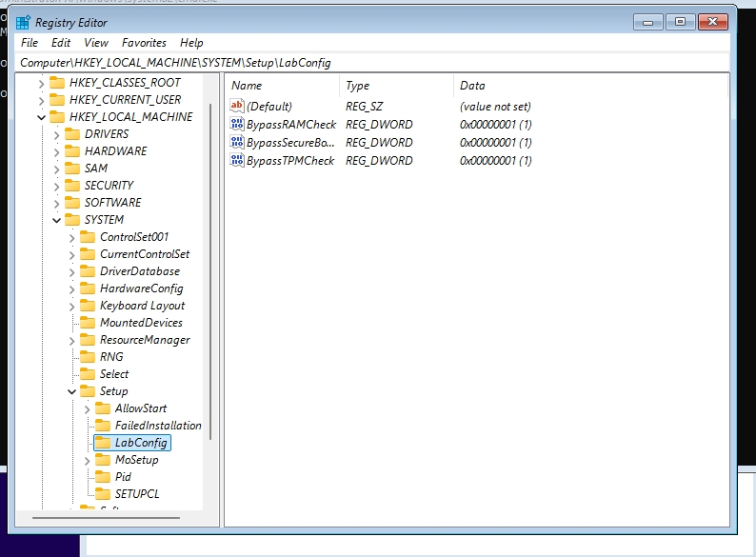Click the Data column header
756x557 pixels.
[590, 86]
